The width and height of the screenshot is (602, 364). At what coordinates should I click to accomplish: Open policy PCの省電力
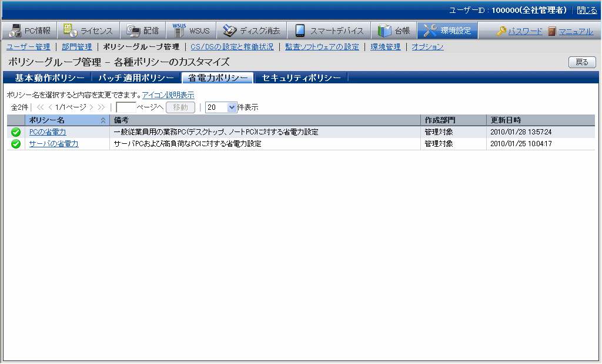[48, 132]
